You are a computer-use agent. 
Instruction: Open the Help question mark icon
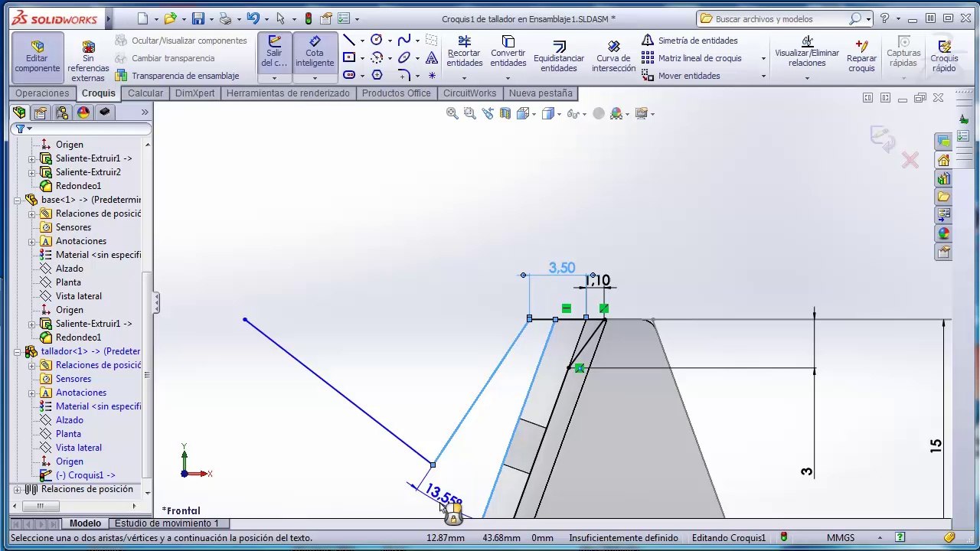(x=884, y=18)
